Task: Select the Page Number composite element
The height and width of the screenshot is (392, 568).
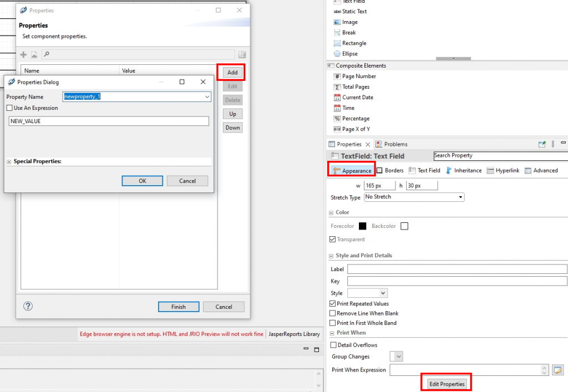Action: click(x=354, y=77)
